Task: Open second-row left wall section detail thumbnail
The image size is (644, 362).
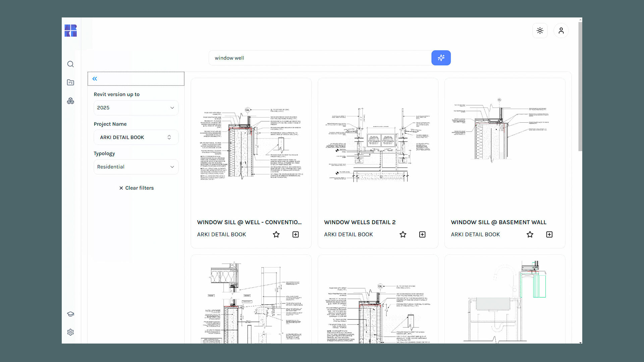Action: (x=251, y=302)
